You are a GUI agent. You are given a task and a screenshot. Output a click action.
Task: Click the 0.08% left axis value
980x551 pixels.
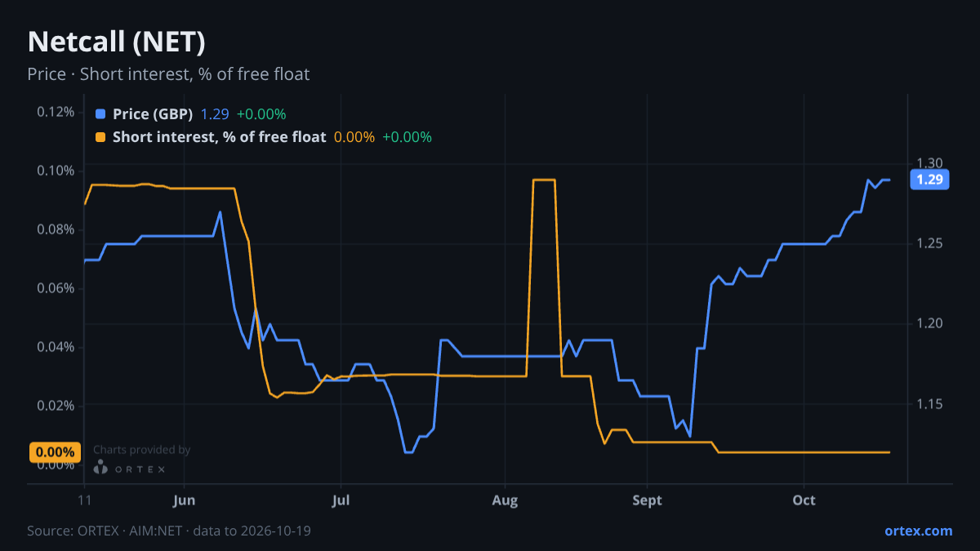[x=56, y=229]
